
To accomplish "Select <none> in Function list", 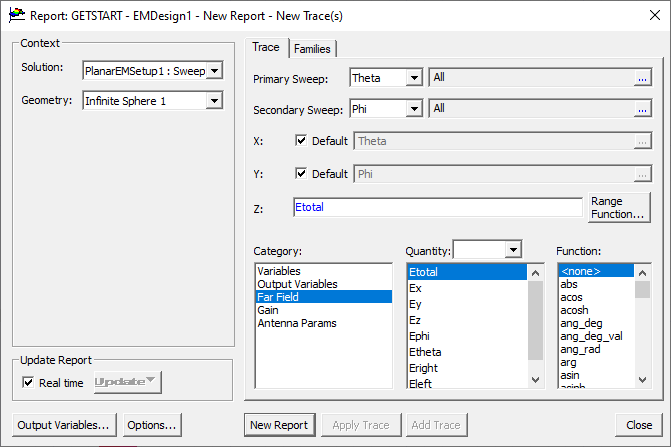I will point(596,271).
